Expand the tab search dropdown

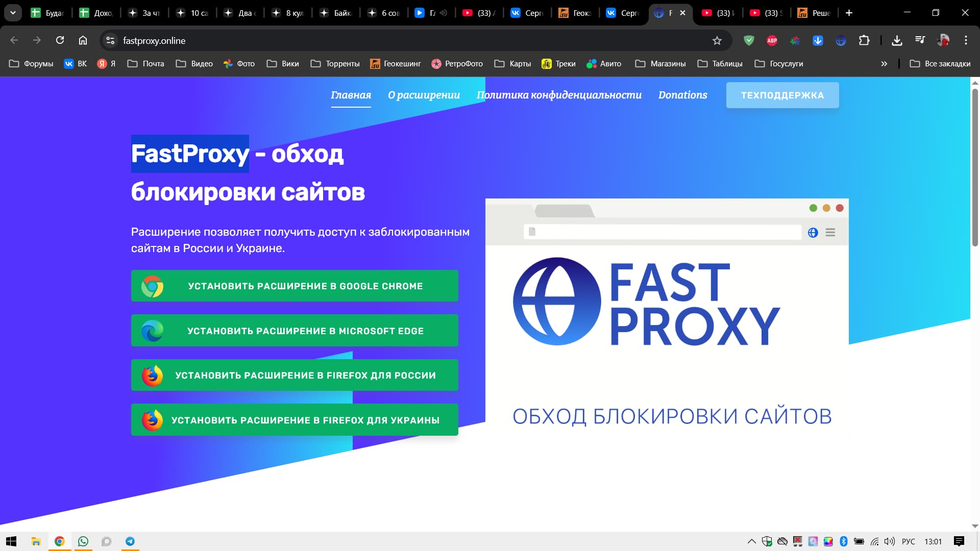click(x=13, y=13)
